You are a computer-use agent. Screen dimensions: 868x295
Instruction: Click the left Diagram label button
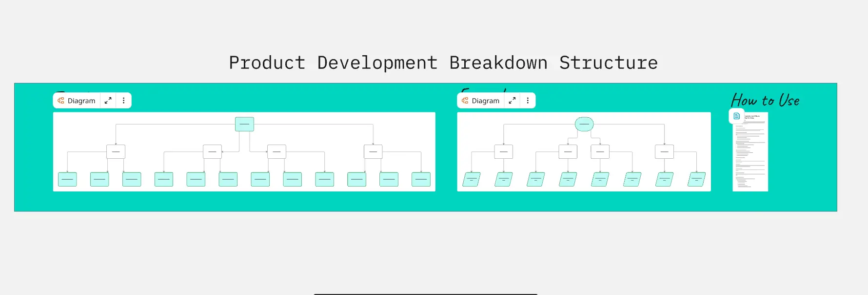[x=77, y=101]
